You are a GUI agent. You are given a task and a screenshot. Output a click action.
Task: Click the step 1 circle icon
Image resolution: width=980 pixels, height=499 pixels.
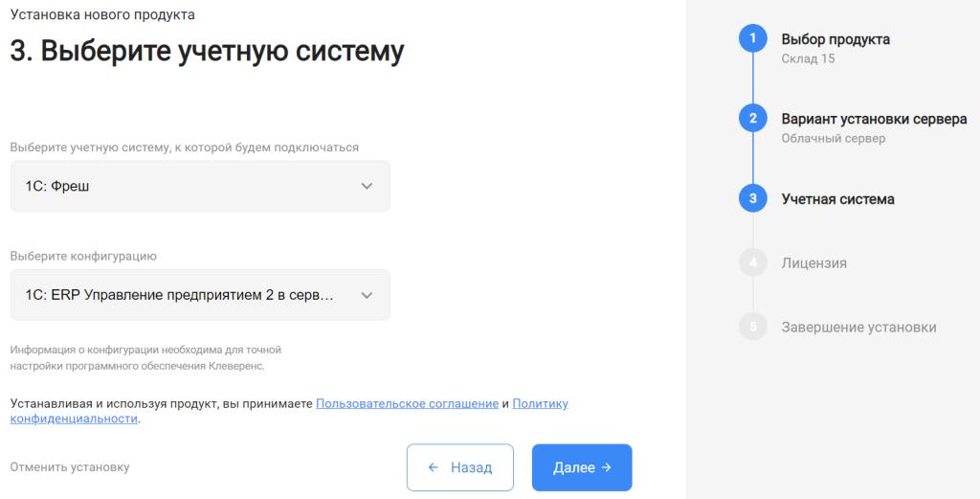coord(752,38)
